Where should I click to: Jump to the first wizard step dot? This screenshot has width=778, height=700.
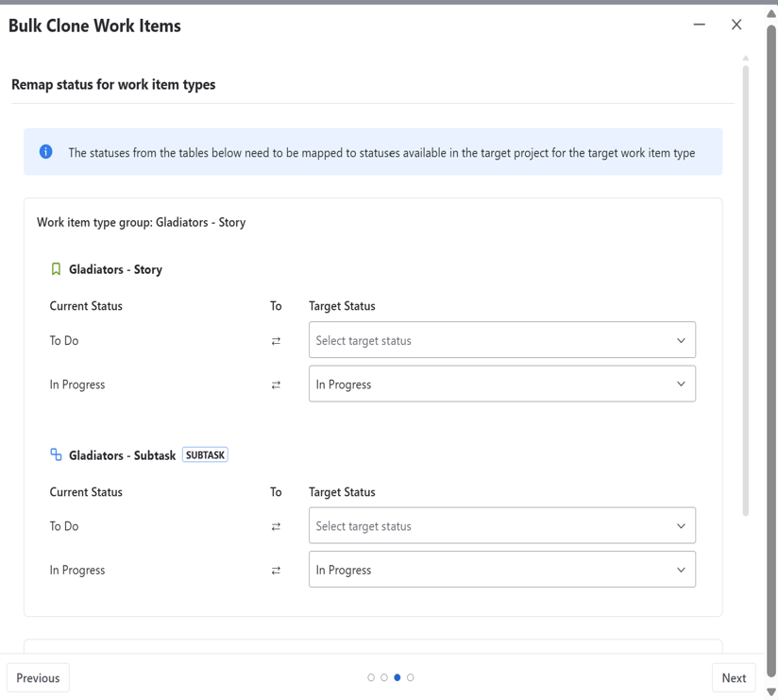coord(371,677)
